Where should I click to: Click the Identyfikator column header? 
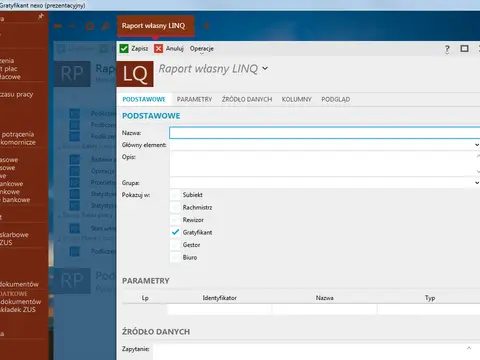coord(220,298)
